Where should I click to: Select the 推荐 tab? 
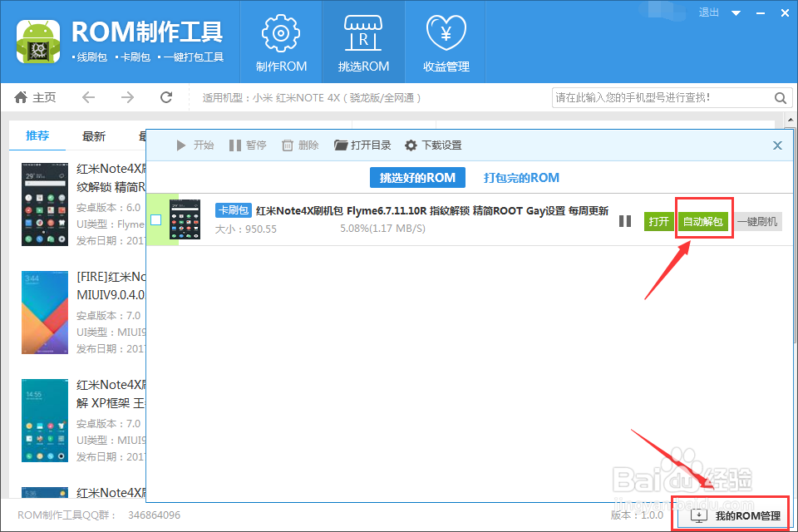[37, 136]
